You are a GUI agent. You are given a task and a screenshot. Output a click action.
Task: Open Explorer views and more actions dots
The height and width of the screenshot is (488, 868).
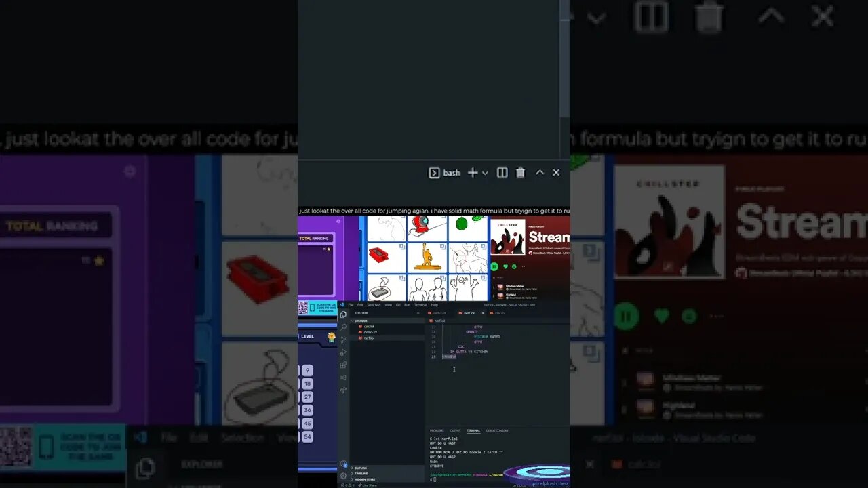click(x=418, y=313)
